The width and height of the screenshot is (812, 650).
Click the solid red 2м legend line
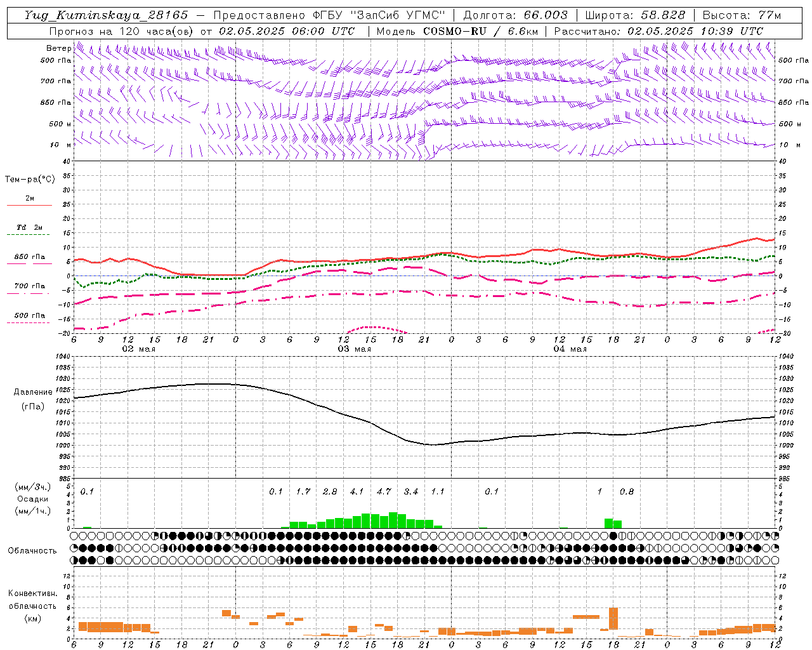coord(29,205)
